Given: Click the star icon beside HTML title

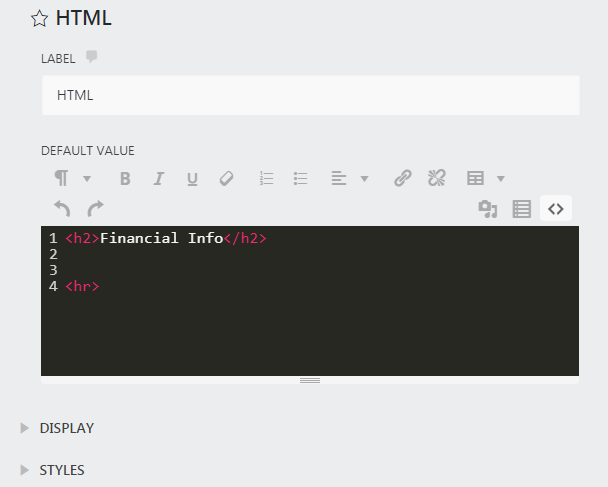Looking at the screenshot, I should point(39,18).
